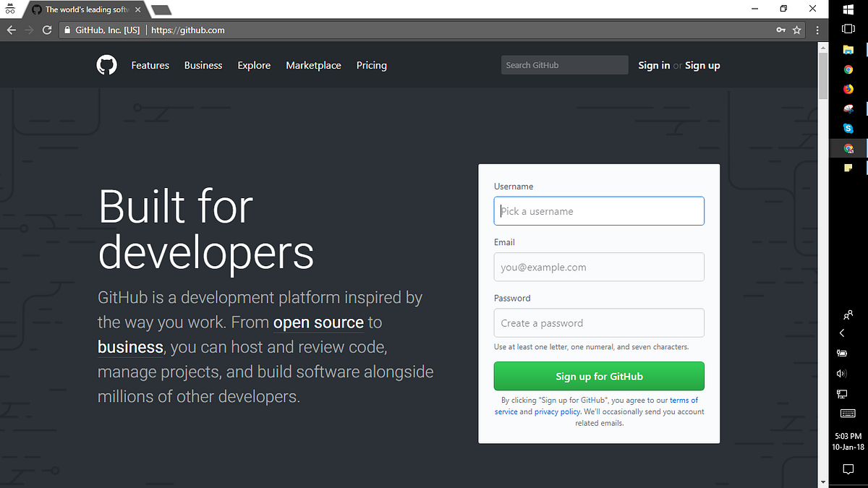Select Marketplace in the navigation bar
Image resolution: width=868 pixels, height=488 pixels.
click(x=313, y=65)
